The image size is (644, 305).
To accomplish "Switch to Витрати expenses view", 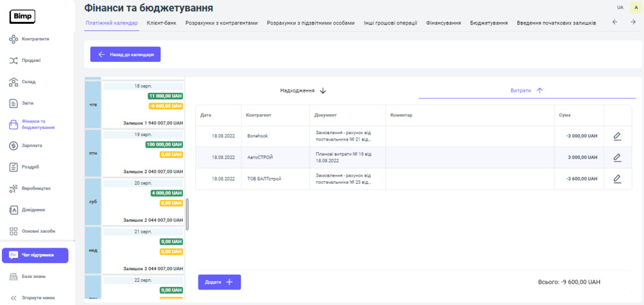I will [527, 91].
